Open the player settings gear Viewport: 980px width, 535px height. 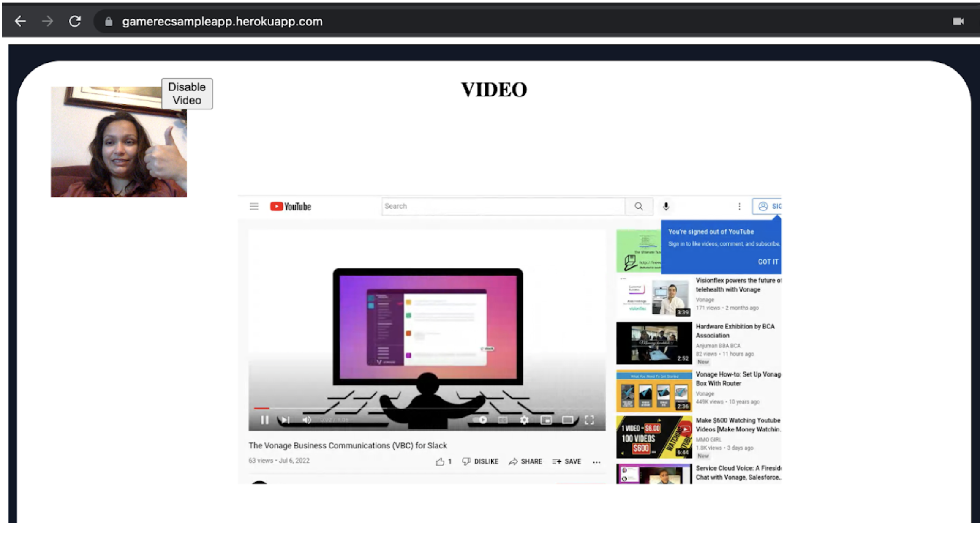coord(524,420)
